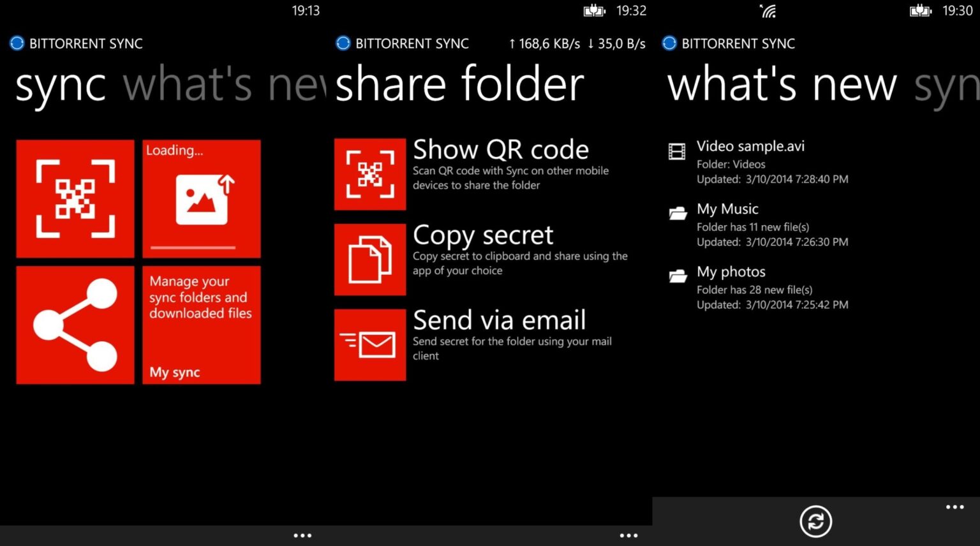Screen dimensions: 980x546
Task: Tap the film strip video icon
Action: tap(677, 151)
